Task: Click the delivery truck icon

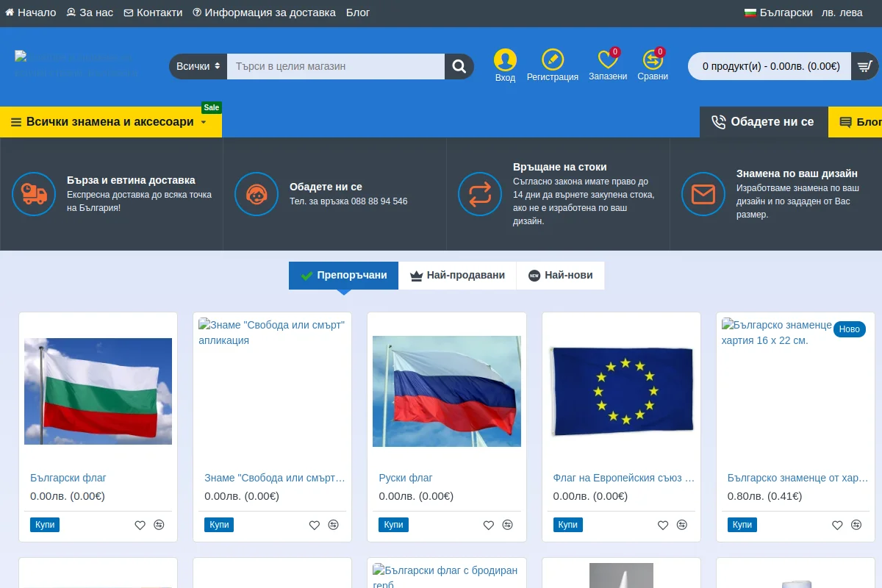Action: 34,194
